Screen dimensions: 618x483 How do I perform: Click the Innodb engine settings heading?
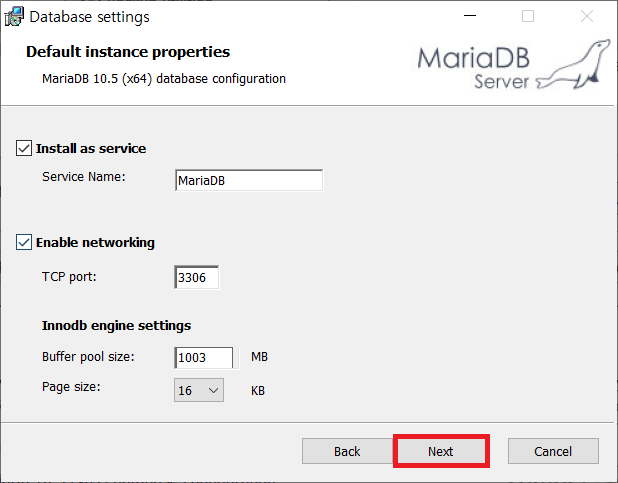(116, 326)
